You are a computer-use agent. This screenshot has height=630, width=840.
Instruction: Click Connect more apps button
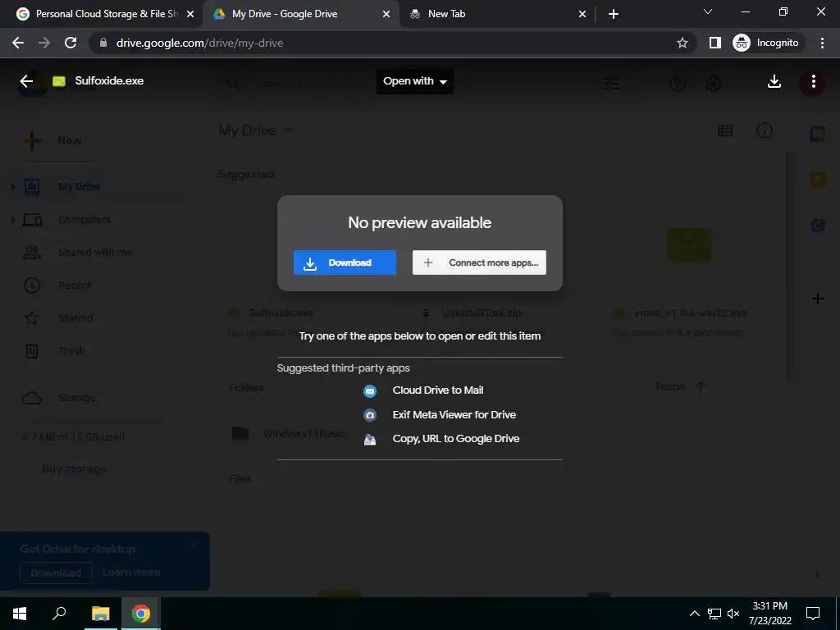coord(479,262)
